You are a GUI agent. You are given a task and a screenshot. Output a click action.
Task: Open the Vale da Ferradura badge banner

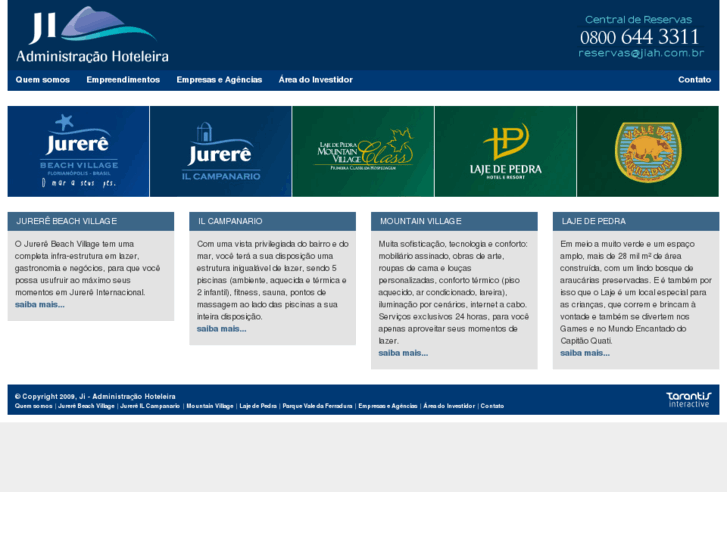tap(648, 151)
